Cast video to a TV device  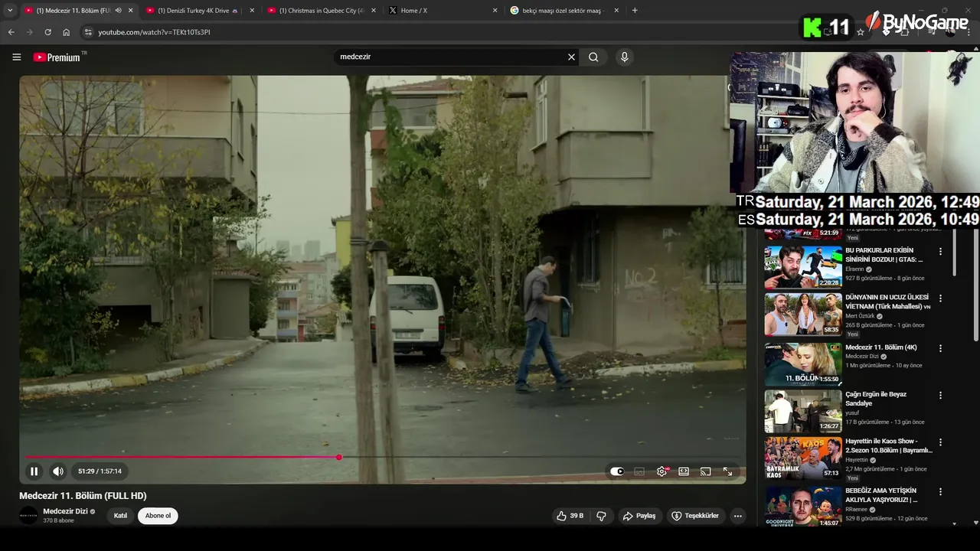click(706, 471)
